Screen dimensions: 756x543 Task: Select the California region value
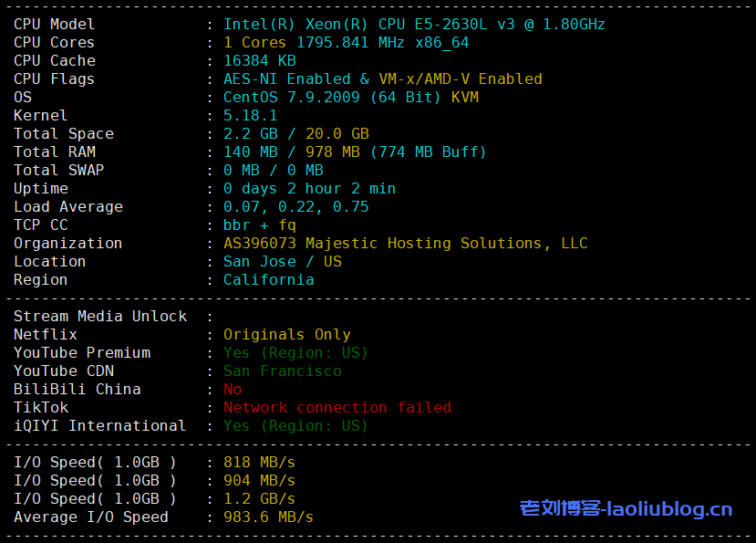pyautogui.click(x=268, y=280)
